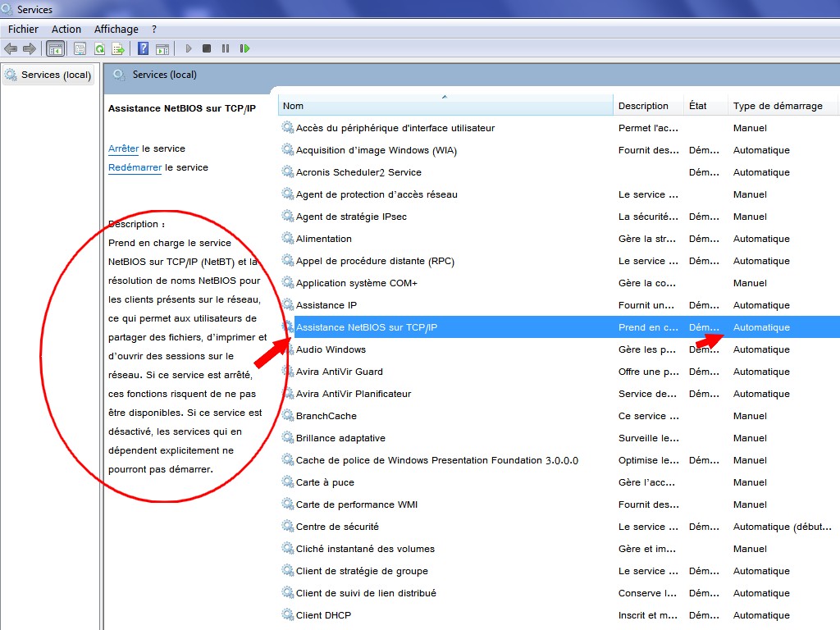Click the Redémarrer service link
840x630 pixels.
[x=135, y=167]
